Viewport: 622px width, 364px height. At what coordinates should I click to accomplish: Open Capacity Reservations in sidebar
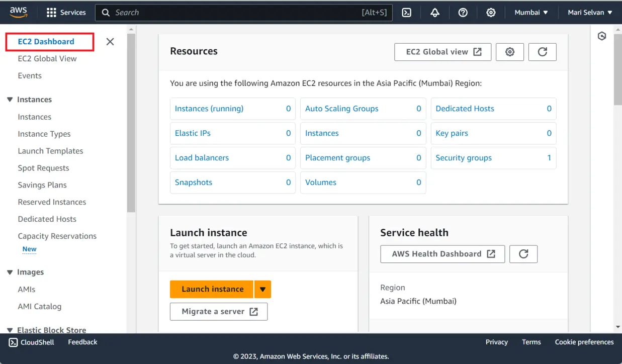(57, 236)
